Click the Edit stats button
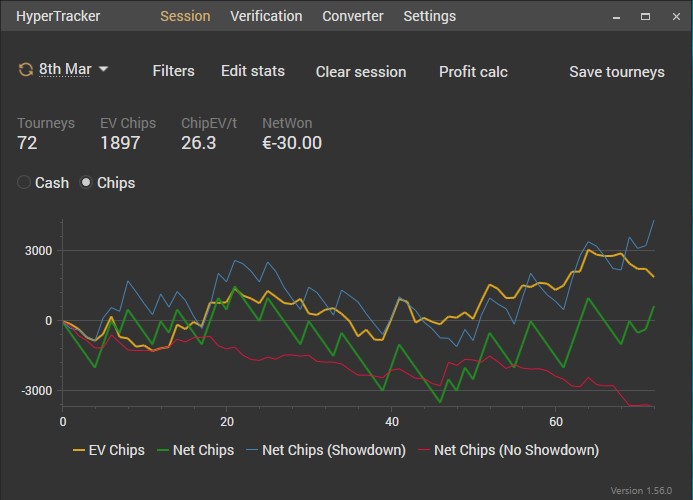 click(x=253, y=71)
